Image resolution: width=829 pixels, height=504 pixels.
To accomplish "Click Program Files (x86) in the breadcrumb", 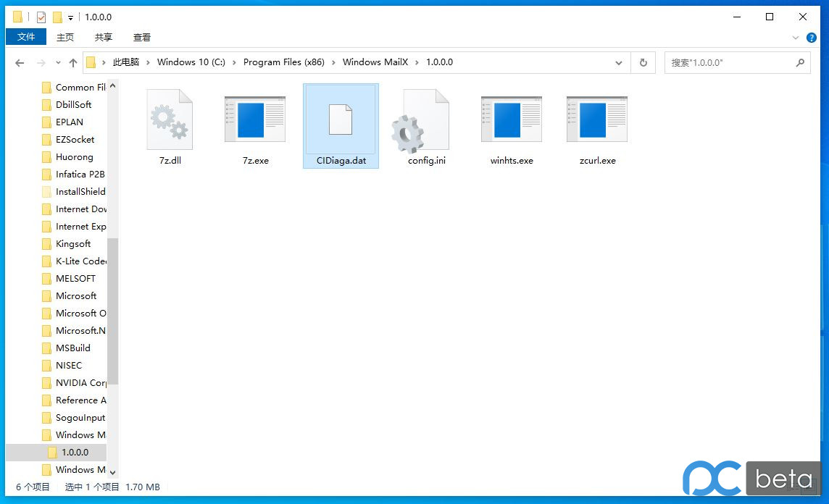I will tap(283, 62).
